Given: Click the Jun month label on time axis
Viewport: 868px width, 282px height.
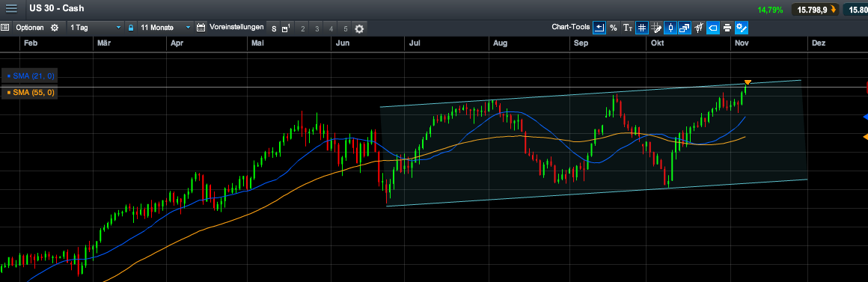Looking at the screenshot, I should [x=343, y=43].
